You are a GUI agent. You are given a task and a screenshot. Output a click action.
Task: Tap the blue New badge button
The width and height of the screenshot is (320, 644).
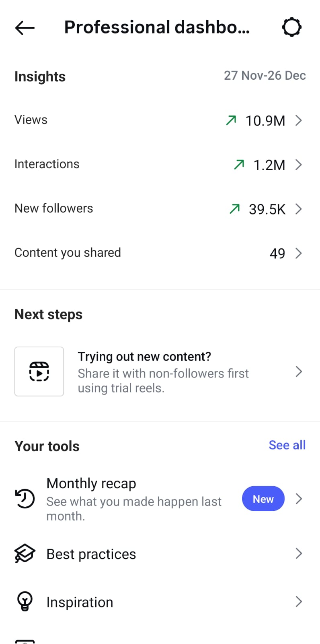[263, 499]
